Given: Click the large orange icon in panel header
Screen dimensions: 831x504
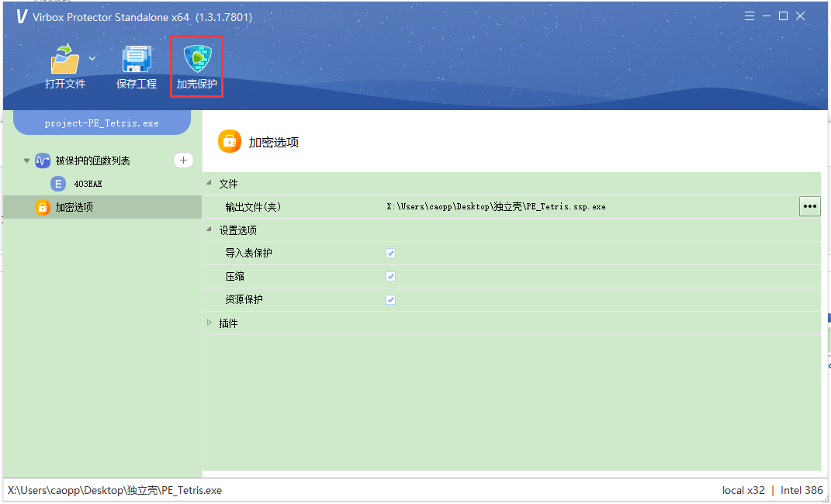Looking at the screenshot, I should [230, 142].
